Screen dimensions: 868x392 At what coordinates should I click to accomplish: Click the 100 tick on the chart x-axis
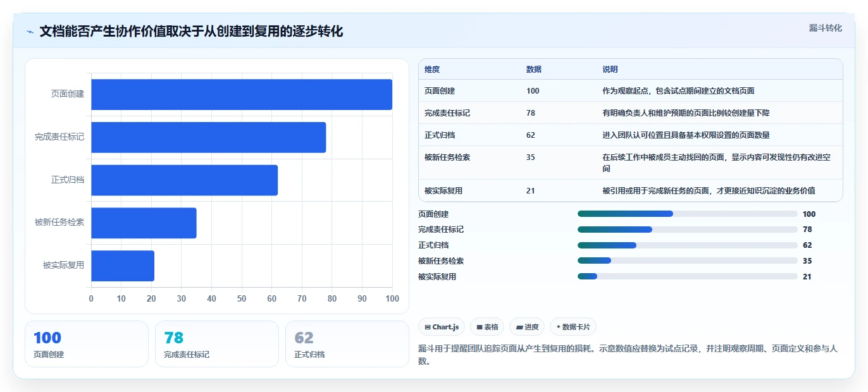392,298
